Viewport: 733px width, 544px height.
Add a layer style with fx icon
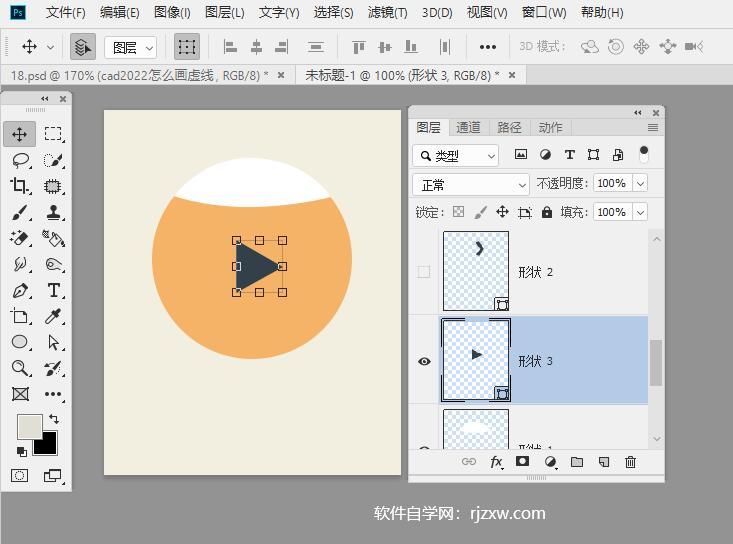pyautogui.click(x=496, y=462)
